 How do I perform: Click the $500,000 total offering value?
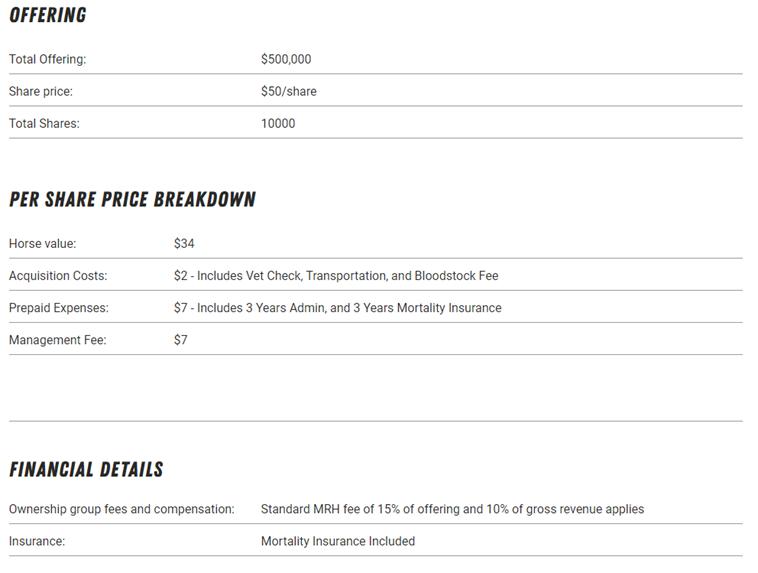[286, 59]
